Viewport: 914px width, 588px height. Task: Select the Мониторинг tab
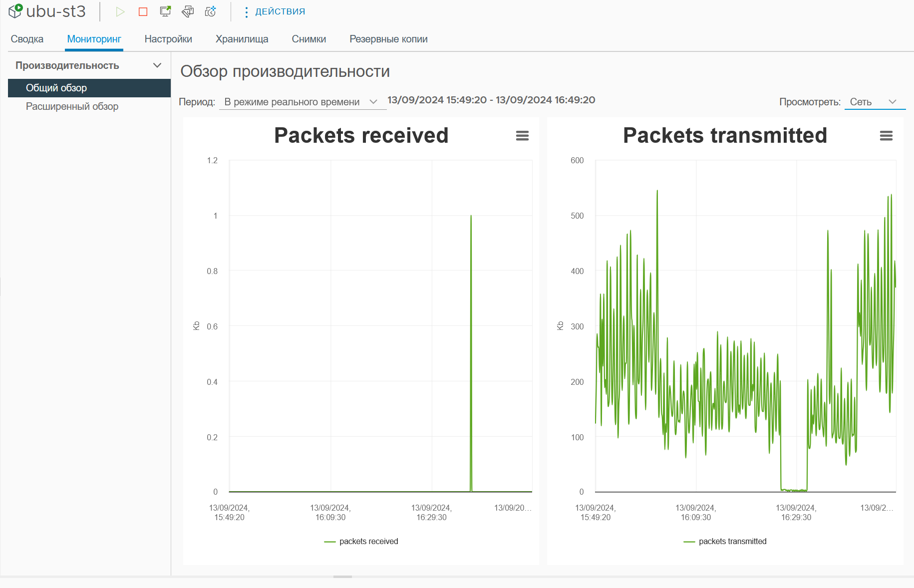(94, 39)
